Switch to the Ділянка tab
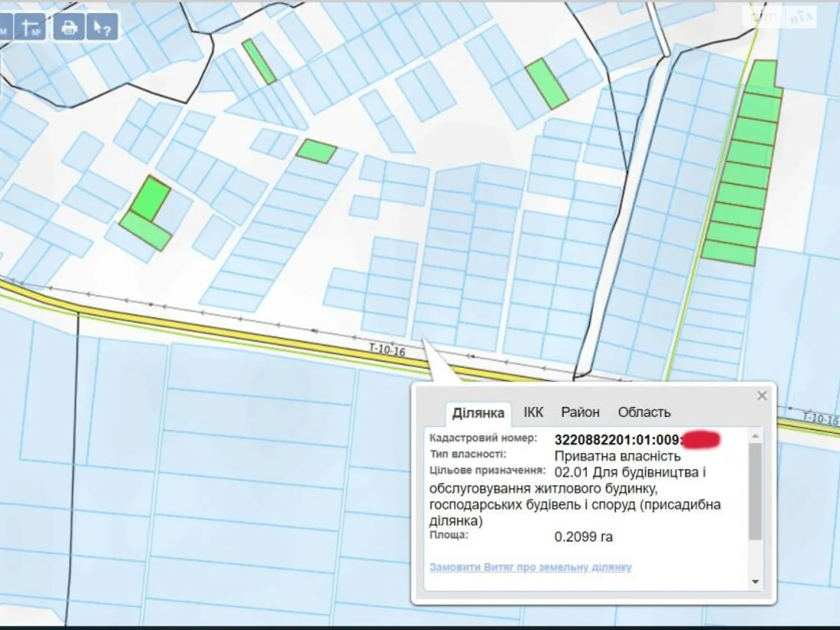This screenshot has height=630, width=840. [478, 413]
